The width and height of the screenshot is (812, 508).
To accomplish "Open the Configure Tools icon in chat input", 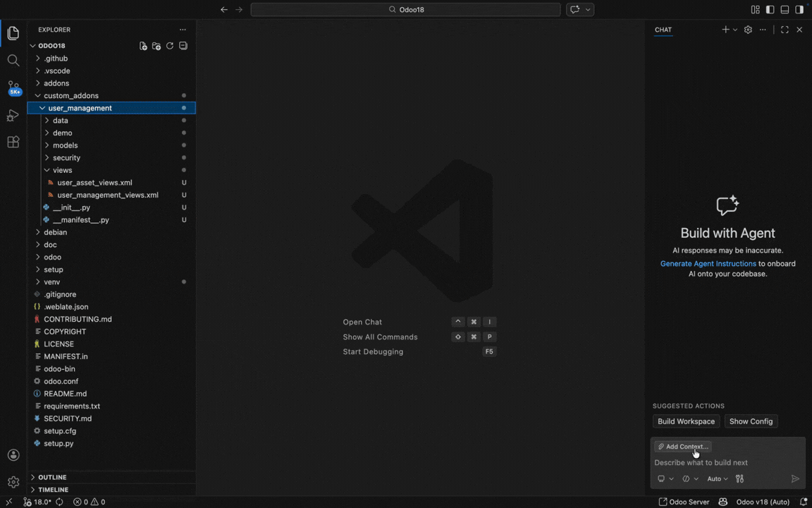I will click(739, 478).
